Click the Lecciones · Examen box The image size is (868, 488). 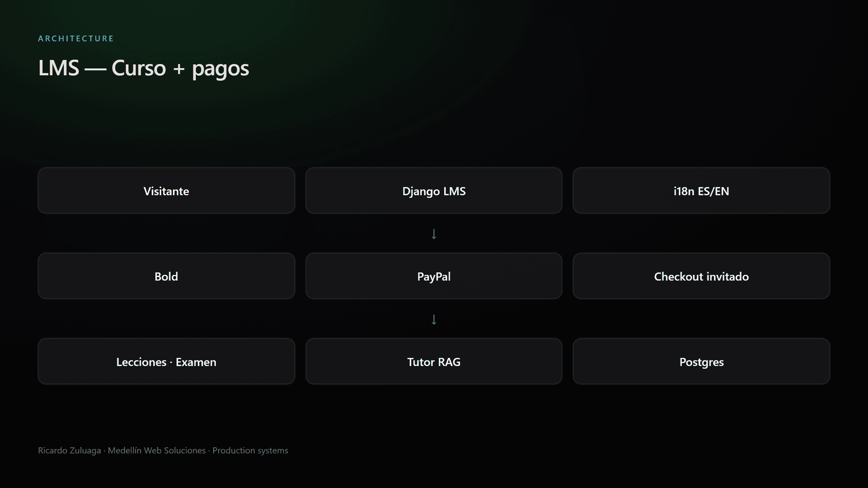click(x=166, y=361)
